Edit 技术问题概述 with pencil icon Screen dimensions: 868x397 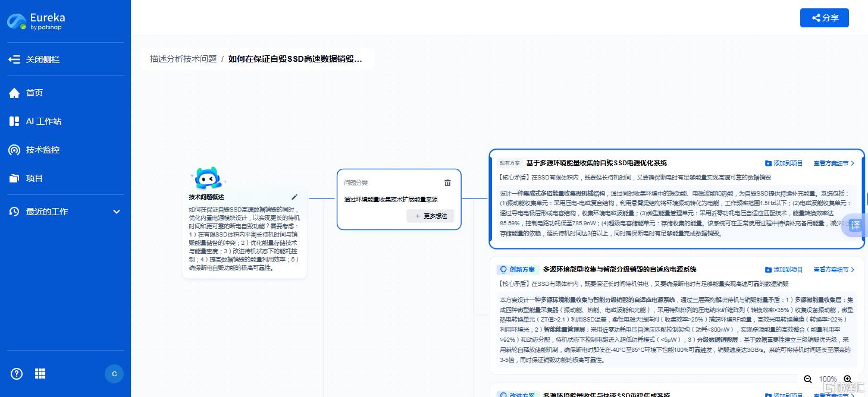click(294, 197)
